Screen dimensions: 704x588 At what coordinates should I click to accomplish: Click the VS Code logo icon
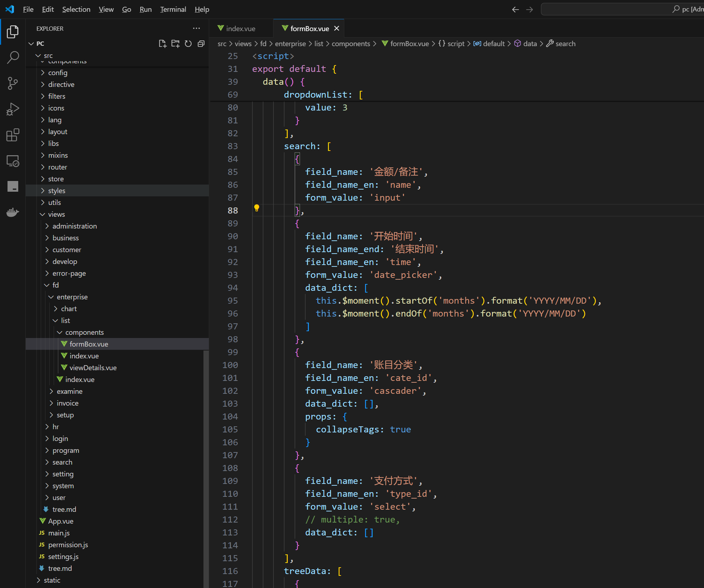coord(10,9)
